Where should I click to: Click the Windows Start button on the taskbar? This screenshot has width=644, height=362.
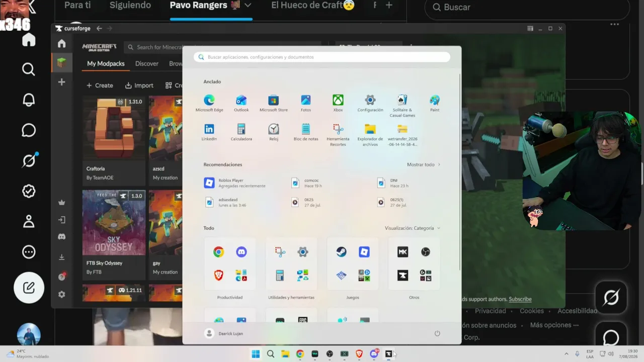[256, 354]
